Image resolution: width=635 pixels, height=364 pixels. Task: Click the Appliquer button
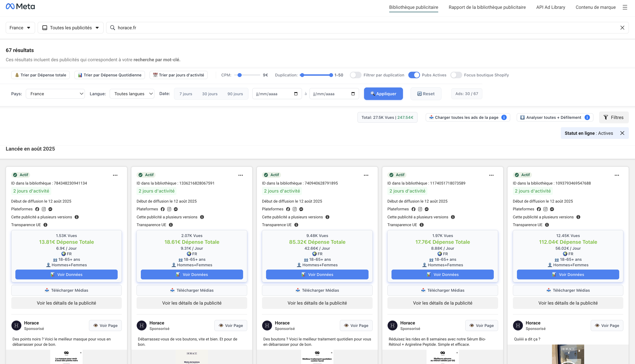(384, 94)
